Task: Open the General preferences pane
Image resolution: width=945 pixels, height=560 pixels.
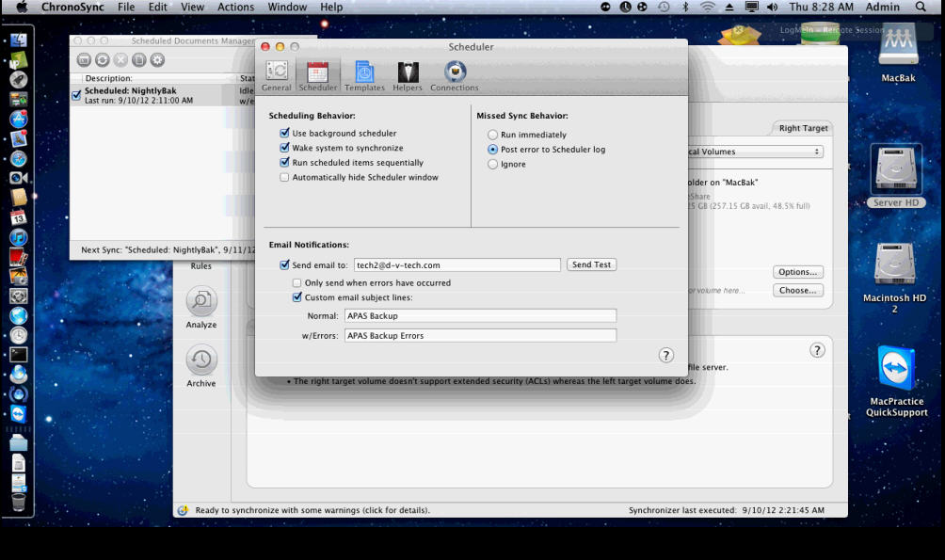Action: click(x=277, y=75)
